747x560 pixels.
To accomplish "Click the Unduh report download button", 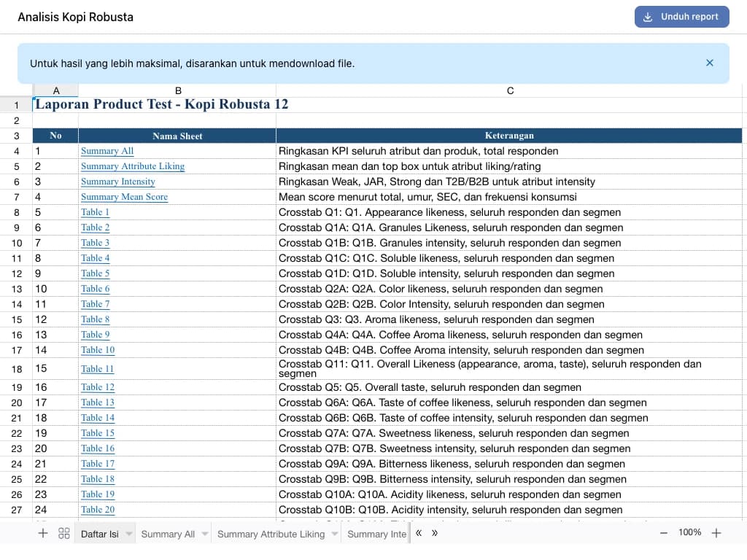I will pyautogui.click(x=681, y=17).
